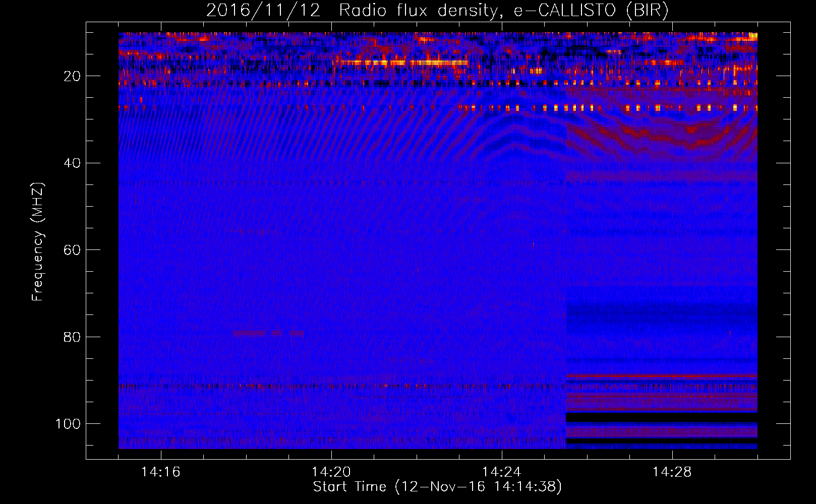Click the 40 frequency tick label

pyautogui.click(x=73, y=163)
